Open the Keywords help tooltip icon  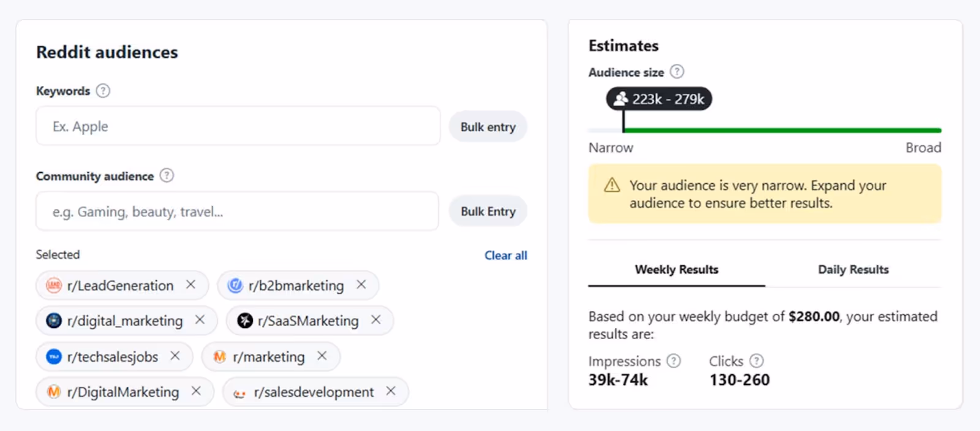[x=103, y=91]
